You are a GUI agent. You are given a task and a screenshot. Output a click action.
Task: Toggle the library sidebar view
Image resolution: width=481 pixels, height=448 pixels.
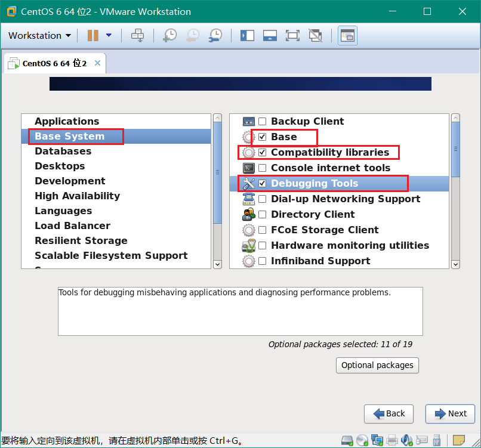247,36
